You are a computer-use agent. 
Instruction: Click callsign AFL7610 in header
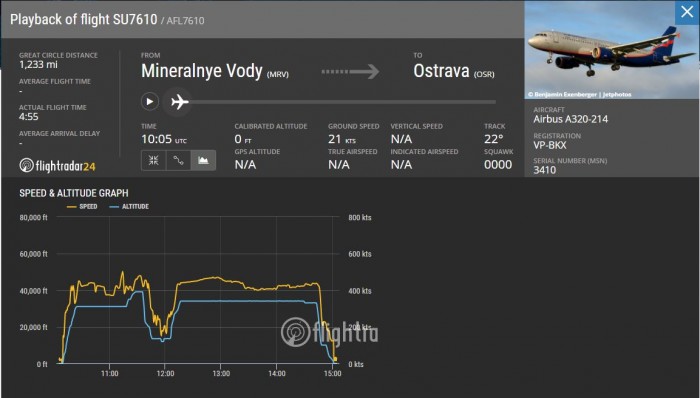(x=185, y=21)
